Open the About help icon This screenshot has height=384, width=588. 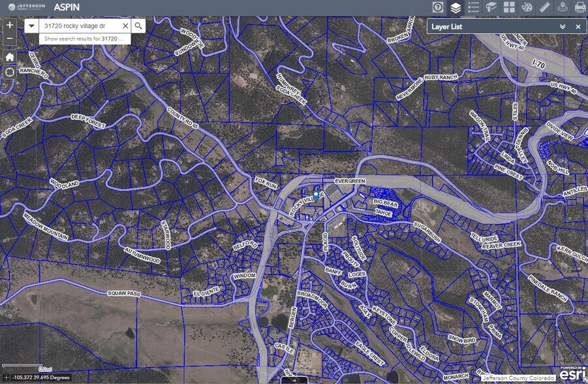click(x=437, y=7)
